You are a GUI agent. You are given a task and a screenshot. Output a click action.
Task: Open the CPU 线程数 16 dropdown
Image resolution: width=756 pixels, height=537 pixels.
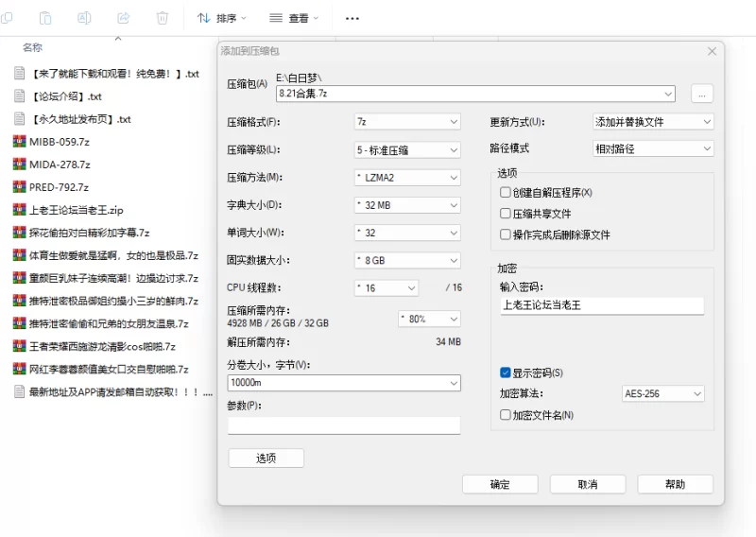[387, 287]
